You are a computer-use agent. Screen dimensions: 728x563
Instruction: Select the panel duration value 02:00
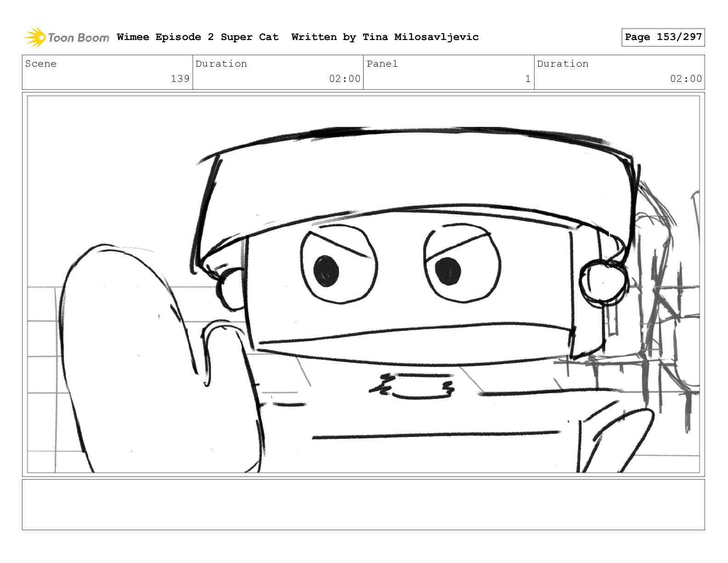(686, 79)
